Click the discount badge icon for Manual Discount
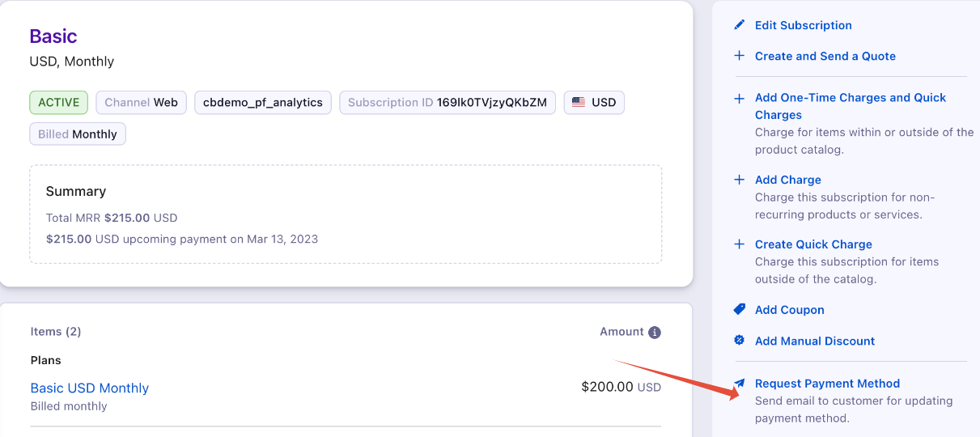This screenshot has width=980, height=437. [x=739, y=341]
